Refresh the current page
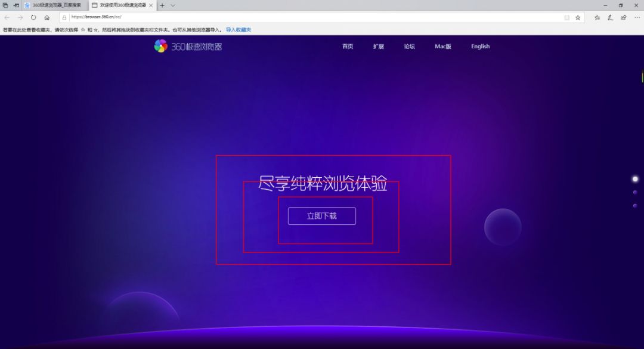The image size is (644, 349). point(33,18)
